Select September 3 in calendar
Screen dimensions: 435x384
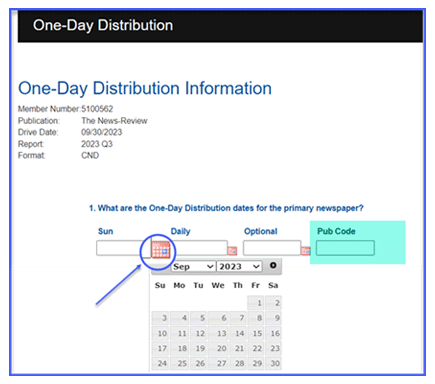(161, 318)
